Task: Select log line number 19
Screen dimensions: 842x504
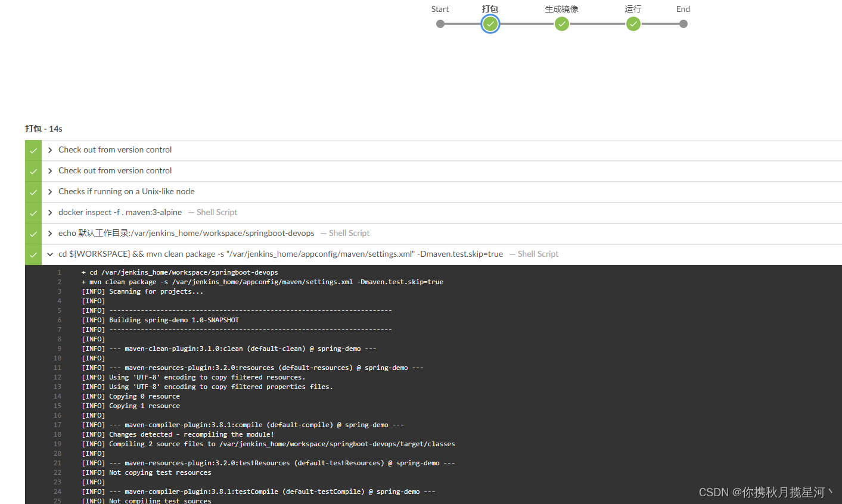Action: pos(58,444)
